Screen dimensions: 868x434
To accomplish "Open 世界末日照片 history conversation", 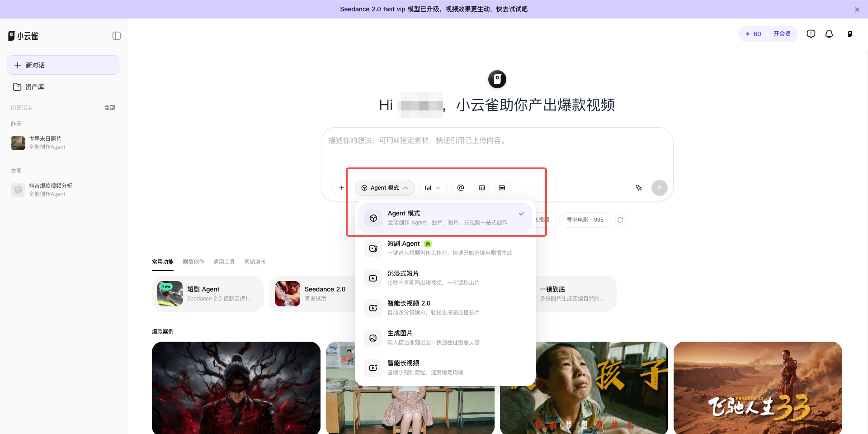I will (x=63, y=143).
